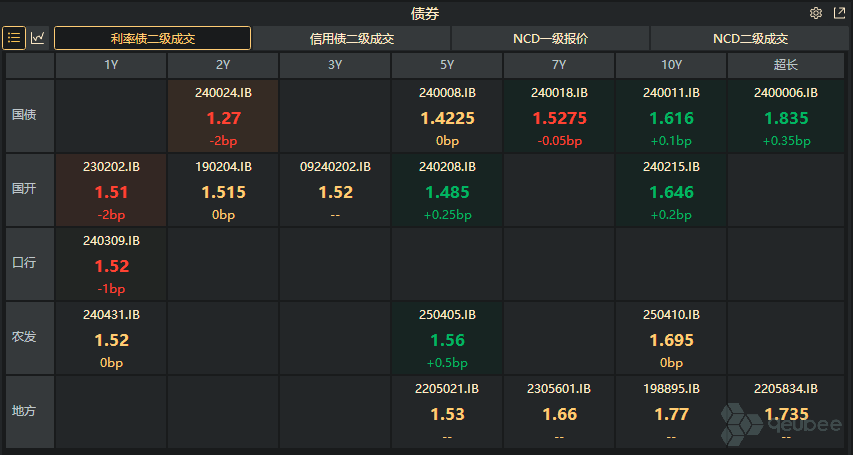This screenshot has height=455, width=853.
Task: Go to the NCD二级成交 tab
Action: point(750,39)
